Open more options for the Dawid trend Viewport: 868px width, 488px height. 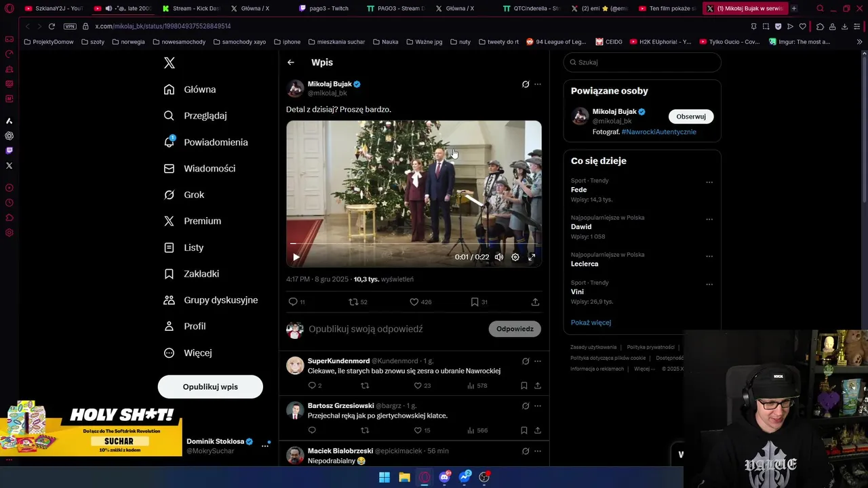709,220
